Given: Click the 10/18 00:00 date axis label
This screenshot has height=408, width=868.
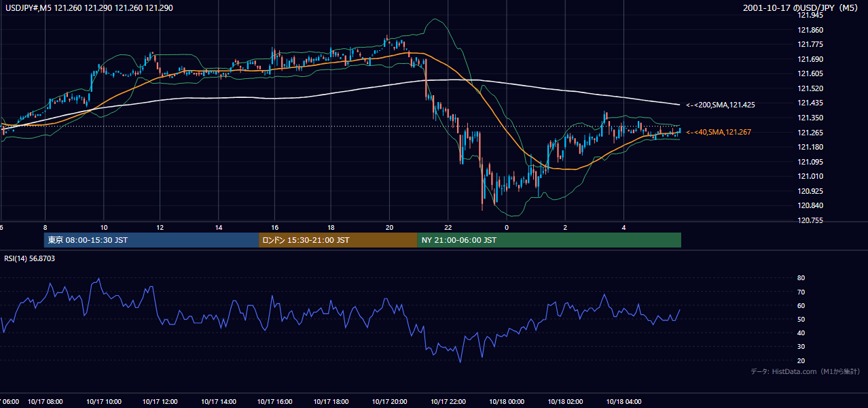Looking at the screenshot, I should pyautogui.click(x=507, y=402).
